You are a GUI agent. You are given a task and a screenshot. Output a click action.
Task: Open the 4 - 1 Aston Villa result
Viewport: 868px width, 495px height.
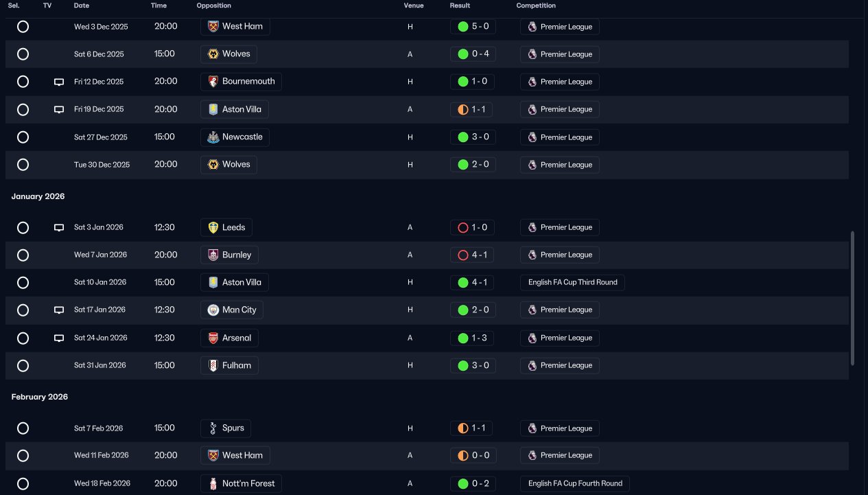(473, 282)
